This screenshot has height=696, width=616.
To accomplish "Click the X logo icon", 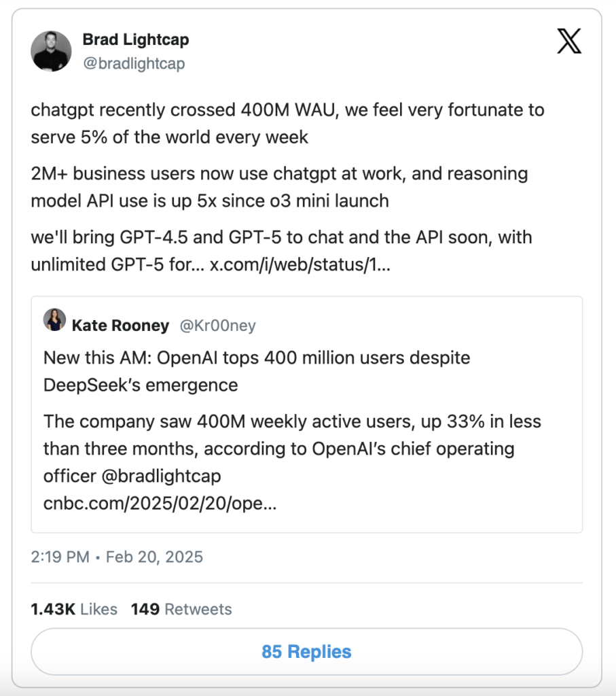I will (x=569, y=41).
